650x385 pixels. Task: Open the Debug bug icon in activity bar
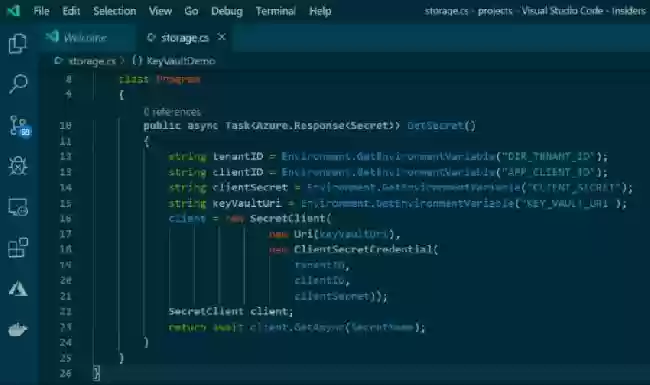[x=18, y=166]
